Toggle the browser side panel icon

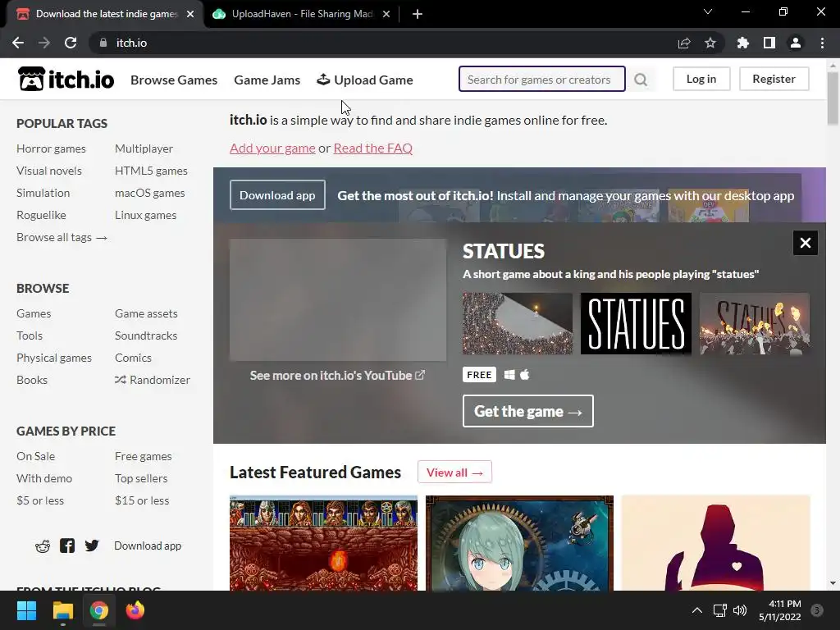pyautogui.click(x=769, y=43)
